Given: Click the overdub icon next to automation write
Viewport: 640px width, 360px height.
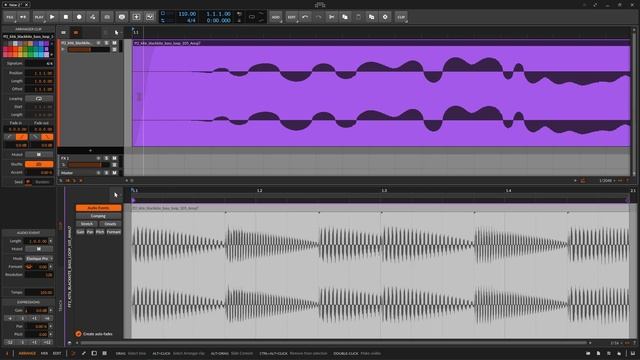Looking at the screenshot, I should coord(107,17).
